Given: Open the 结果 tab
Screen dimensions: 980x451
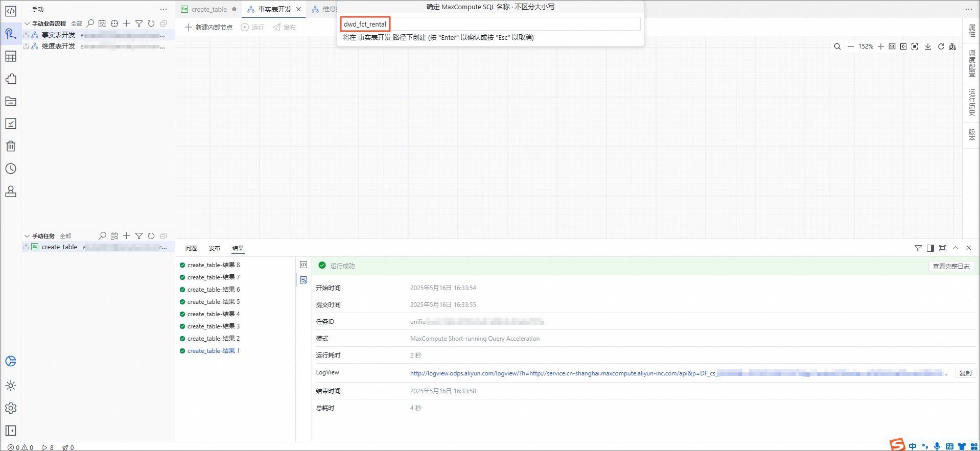Looking at the screenshot, I should (x=238, y=248).
